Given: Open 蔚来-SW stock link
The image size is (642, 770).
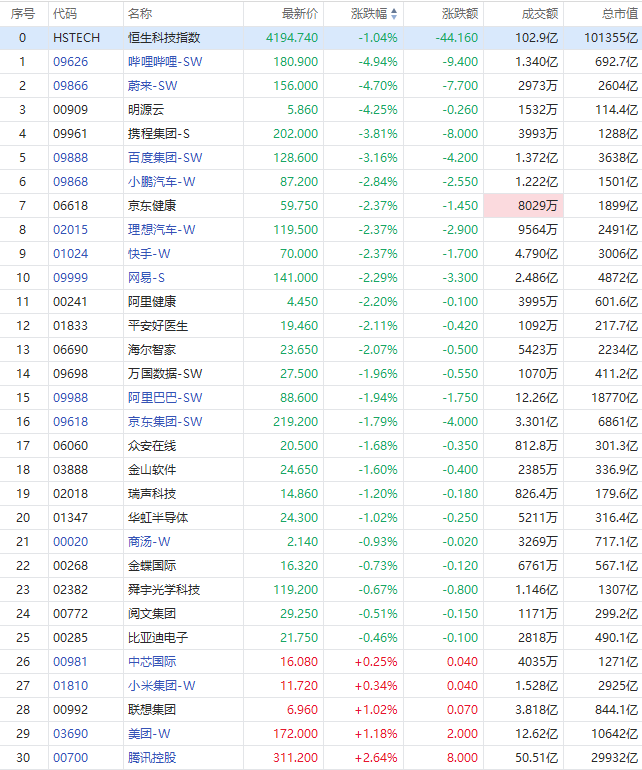Looking at the screenshot, I should 152,86.
